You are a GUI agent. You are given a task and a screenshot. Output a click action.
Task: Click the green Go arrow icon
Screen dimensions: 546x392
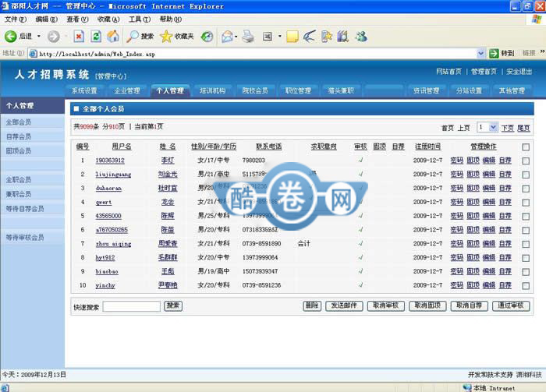[494, 53]
